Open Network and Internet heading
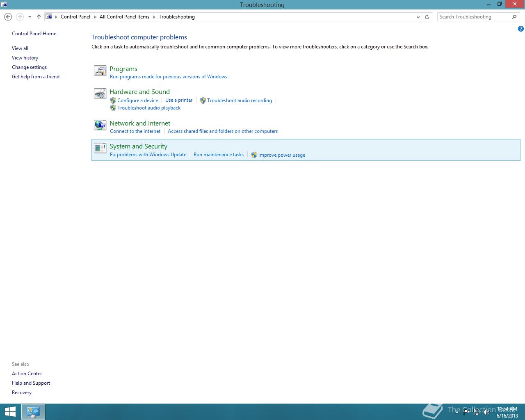The height and width of the screenshot is (420, 525). click(140, 123)
